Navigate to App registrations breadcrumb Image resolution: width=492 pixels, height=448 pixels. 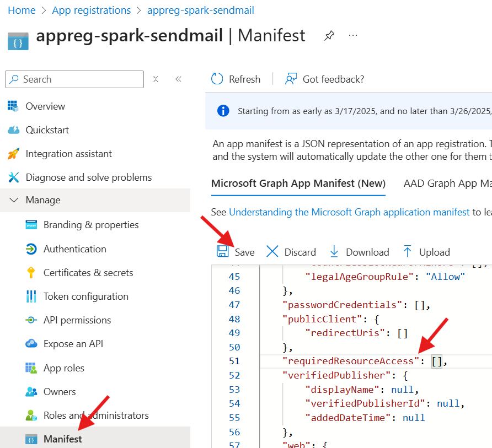pyautogui.click(x=92, y=10)
